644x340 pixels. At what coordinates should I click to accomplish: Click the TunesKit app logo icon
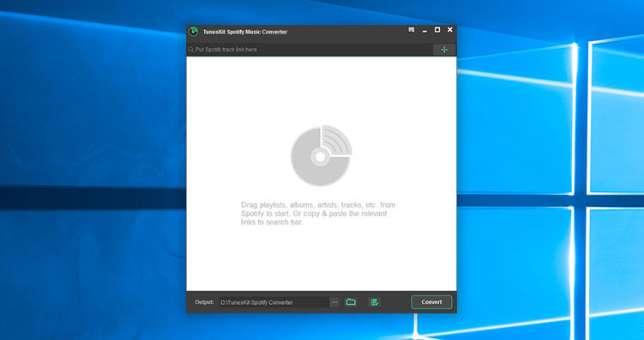click(193, 32)
